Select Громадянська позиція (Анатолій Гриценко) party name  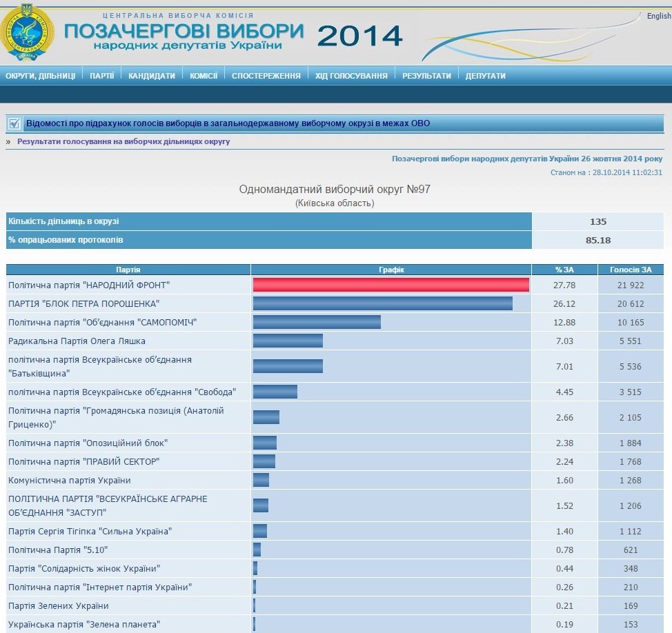click(116, 417)
